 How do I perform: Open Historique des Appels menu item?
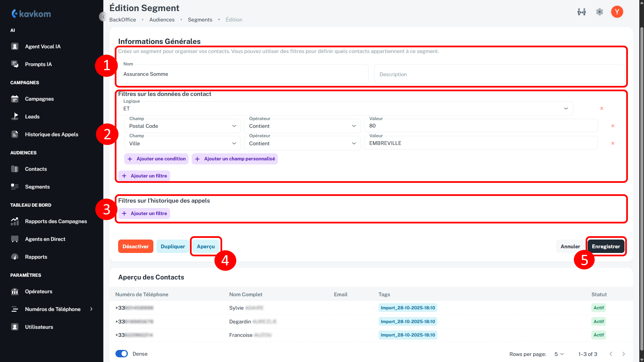pyautogui.click(x=51, y=135)
